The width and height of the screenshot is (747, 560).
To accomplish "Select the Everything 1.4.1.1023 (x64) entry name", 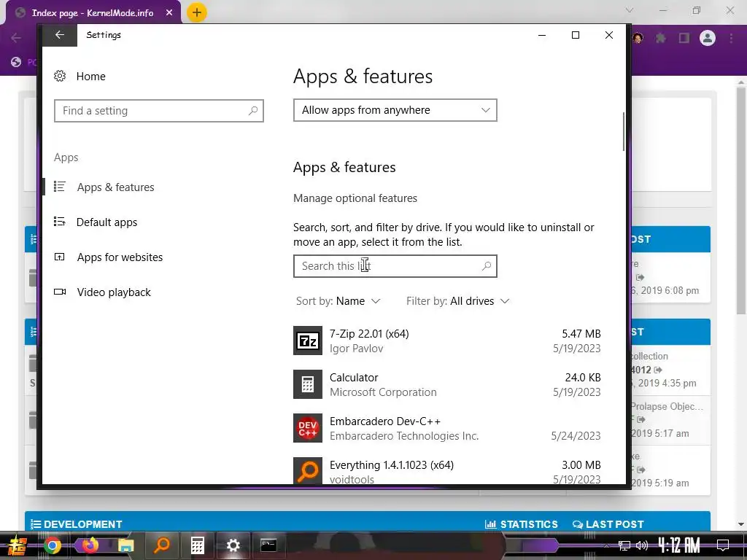I will coord(392,465).
